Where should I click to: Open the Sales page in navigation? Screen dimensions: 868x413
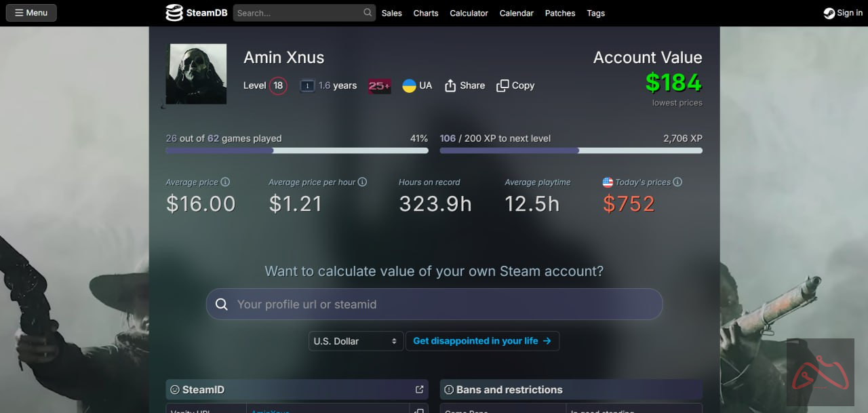click(391, 13)
